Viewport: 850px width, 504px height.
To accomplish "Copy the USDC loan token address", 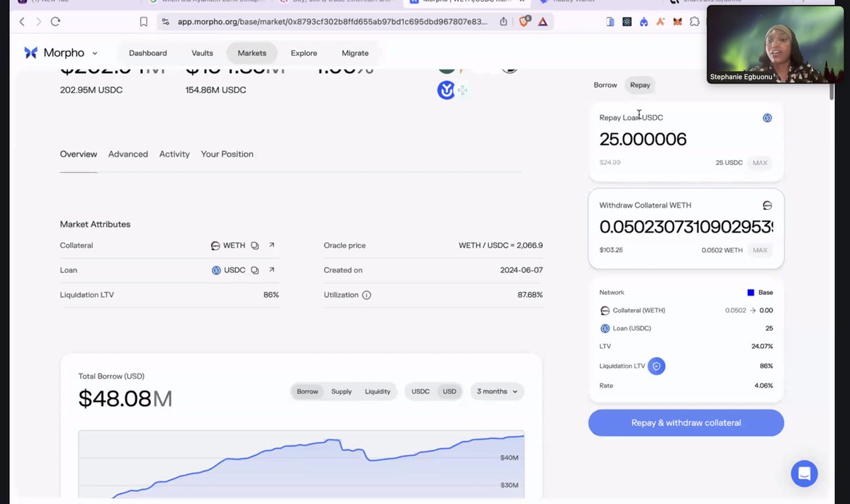I will pos(255,270).
